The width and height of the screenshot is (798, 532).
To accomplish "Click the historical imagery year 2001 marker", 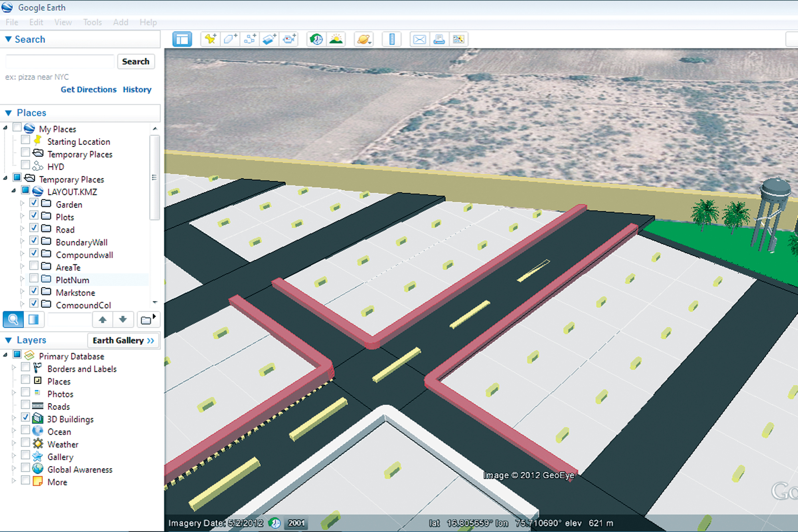I will [x=296, y=523].
